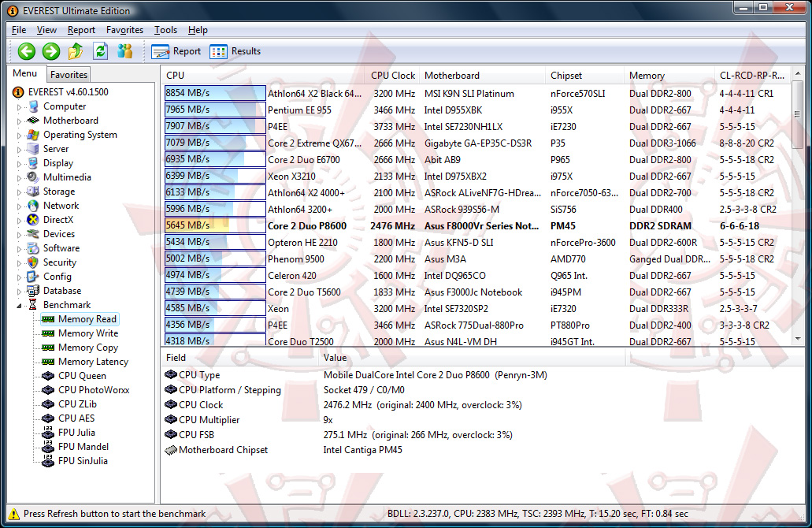Viewport: 812px width, 528px height.
Task: Click the Server tree icon
Action: click(34, 149)
